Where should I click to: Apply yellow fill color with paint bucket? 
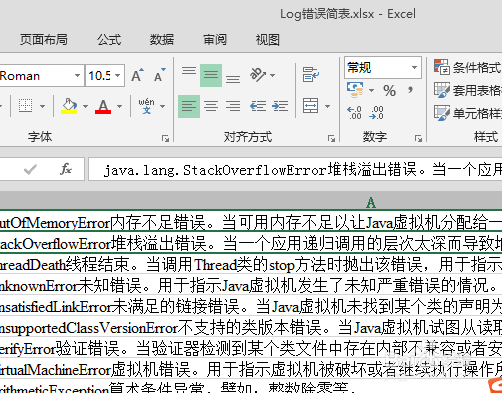(x=69, y=106)
